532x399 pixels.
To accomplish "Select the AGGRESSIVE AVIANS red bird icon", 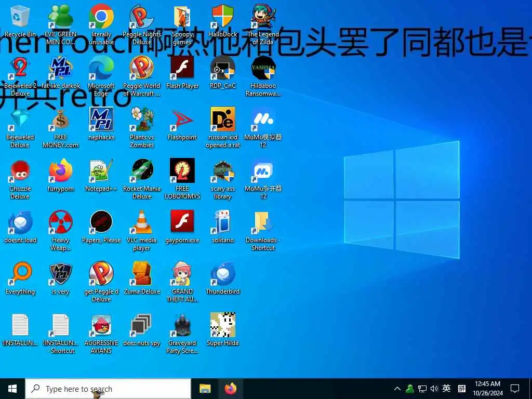I will click(x=101, y=325).
